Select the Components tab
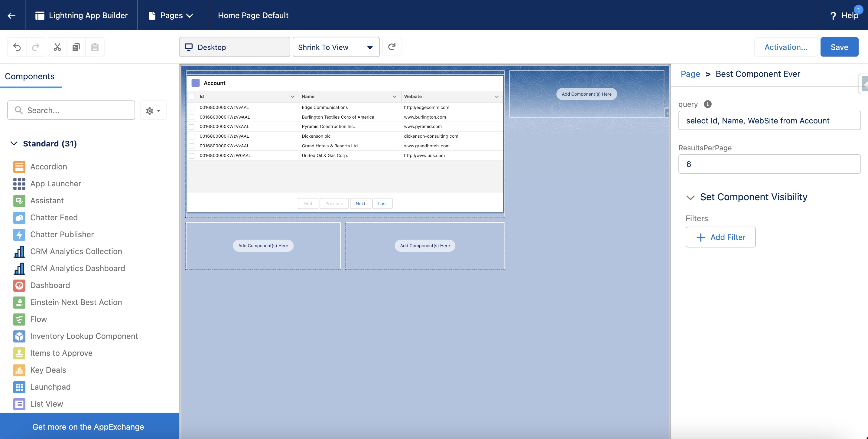The width and height of the screenshot is (868, 439). click(30, 76)
